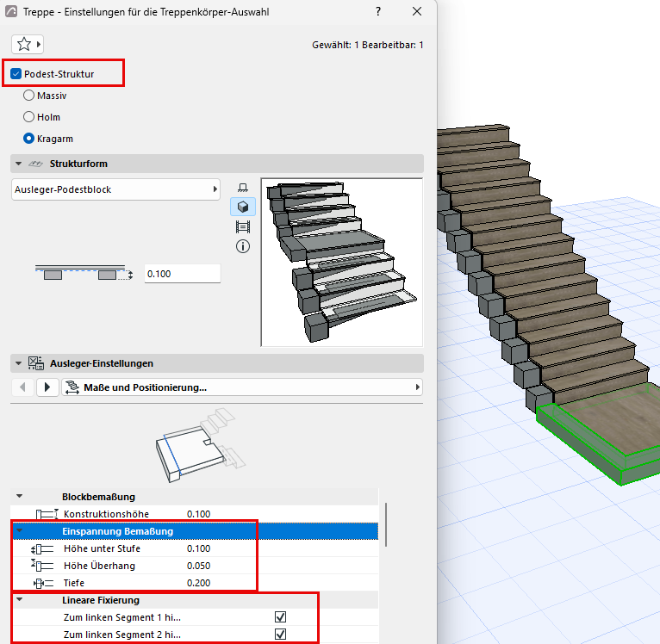660x644 pixels.
Task: Click the stair structure preview image
Action: click(342, 263)
